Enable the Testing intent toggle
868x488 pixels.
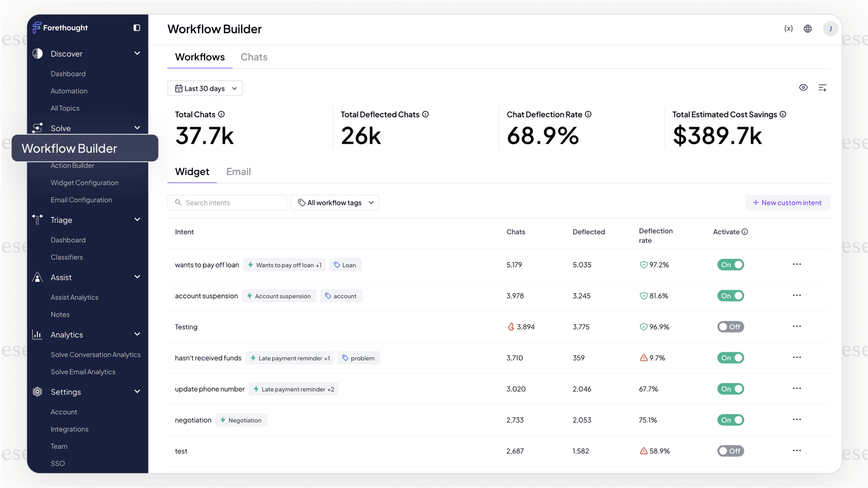(x=730, y=326)
